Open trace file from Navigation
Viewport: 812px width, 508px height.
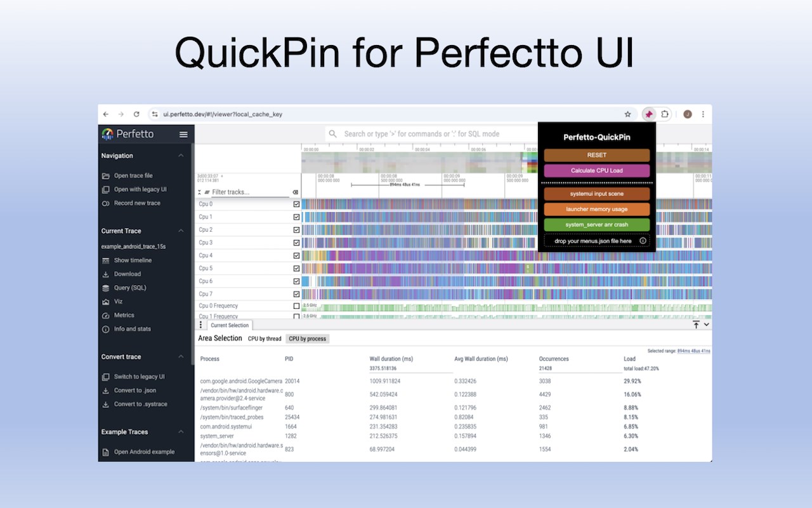coord(133,176)
